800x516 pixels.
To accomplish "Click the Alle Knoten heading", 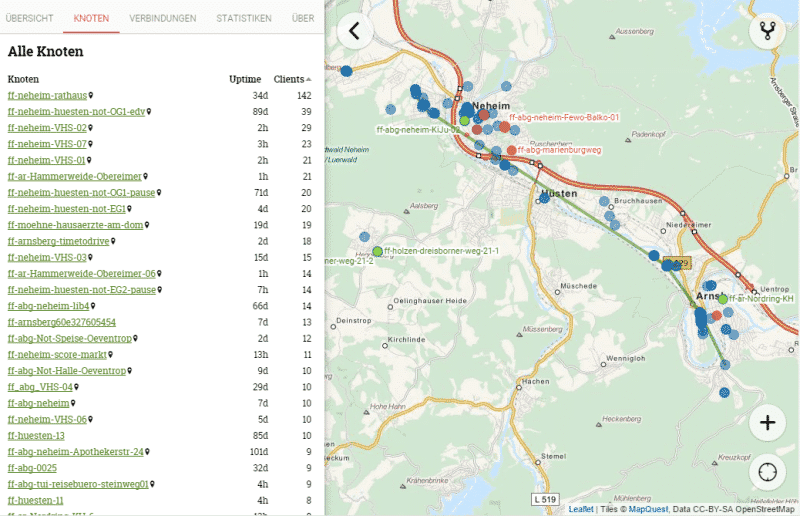I will (x=45, y=52).
